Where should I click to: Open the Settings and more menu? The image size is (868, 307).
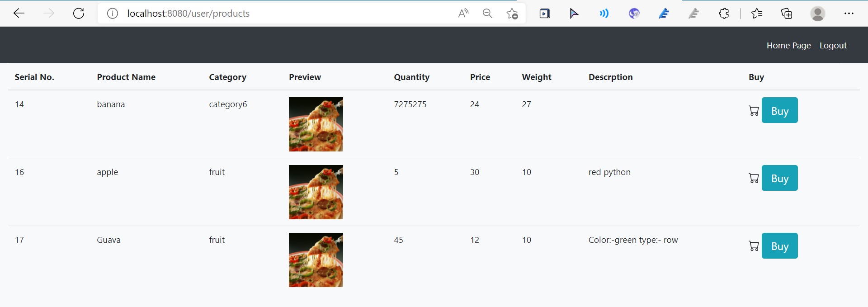[x=849, y=13]
